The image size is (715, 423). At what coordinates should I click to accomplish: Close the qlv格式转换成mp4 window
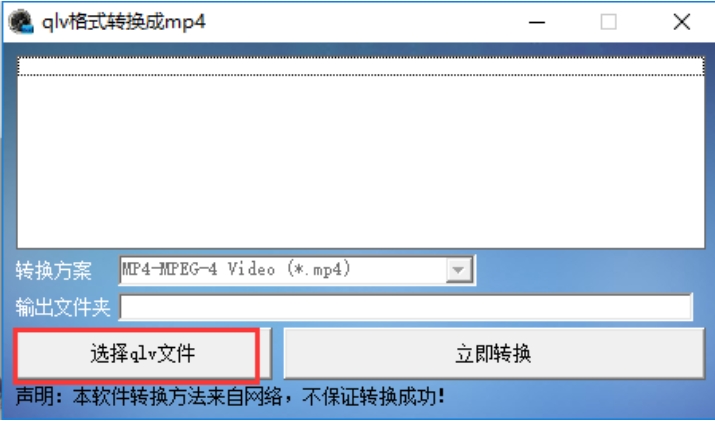click(682, 21)
